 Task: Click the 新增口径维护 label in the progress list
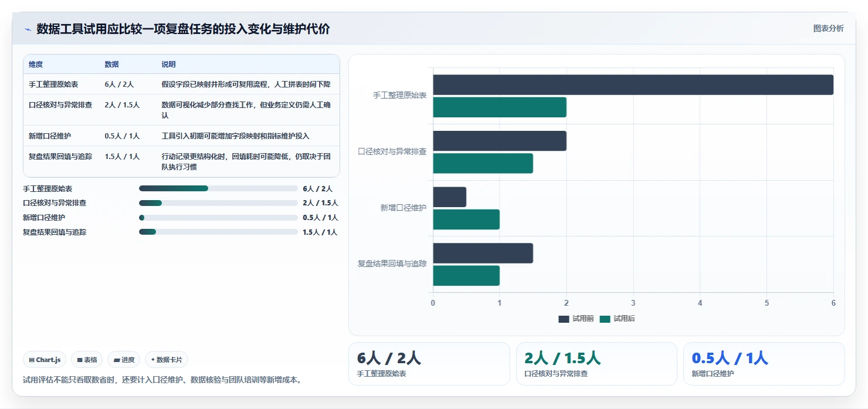[44, 218]
